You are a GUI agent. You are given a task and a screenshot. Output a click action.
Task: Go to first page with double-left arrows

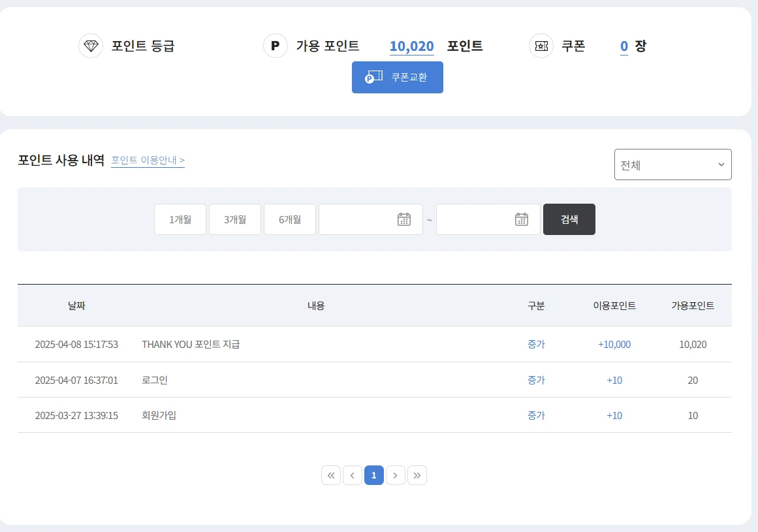331,475
